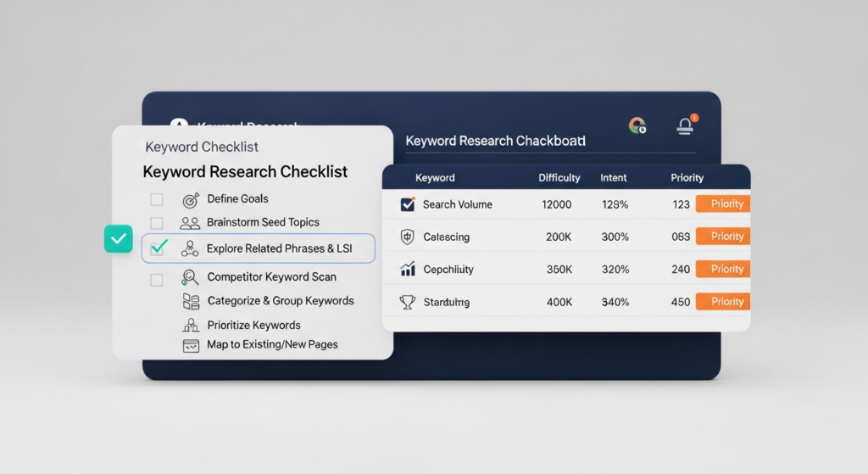The image size is (868, 474).
Task: Click the bar chart icon beside Cepchiiuty
Action: (x=408, y=269)
